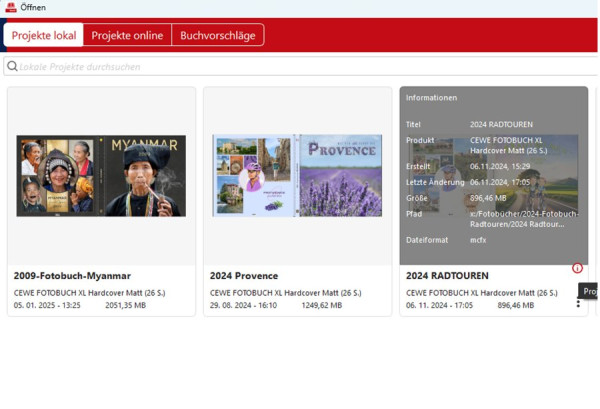Click the magnifying glass search icon

click(x=12, y=66)
